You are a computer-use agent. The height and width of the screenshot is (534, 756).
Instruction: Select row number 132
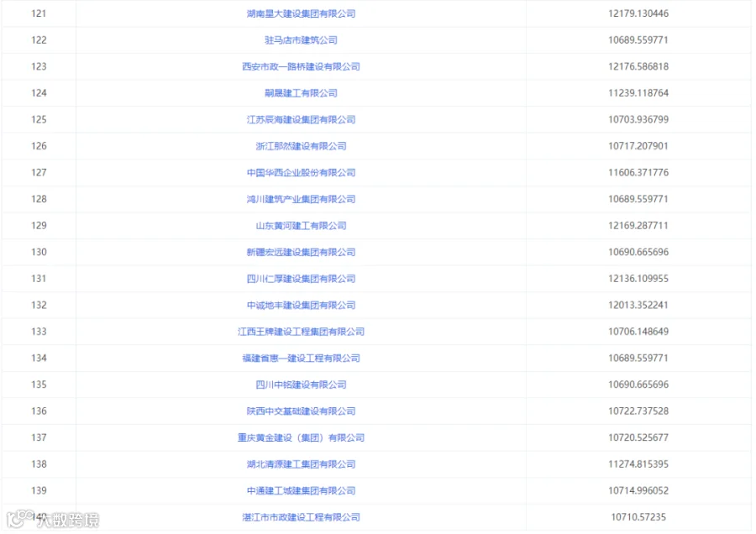coord(39,305)
